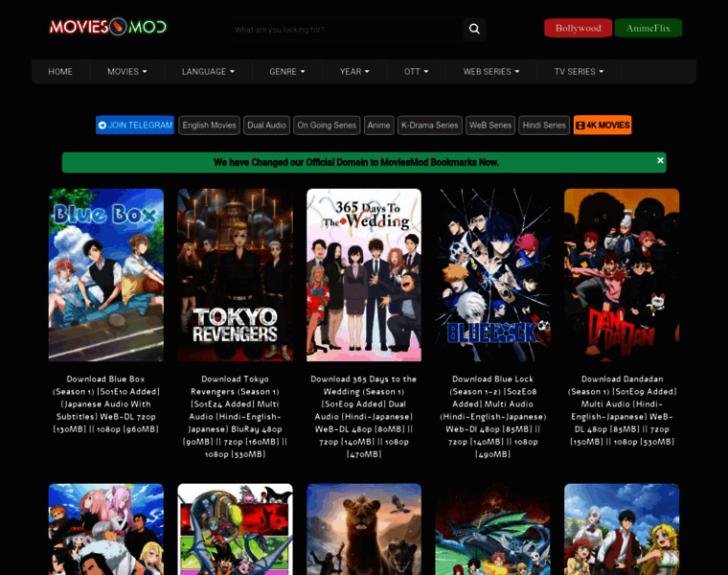Expand the OTT dropdown menu
Viewport: 728px width, 575px height.
(x=416, y=72)
